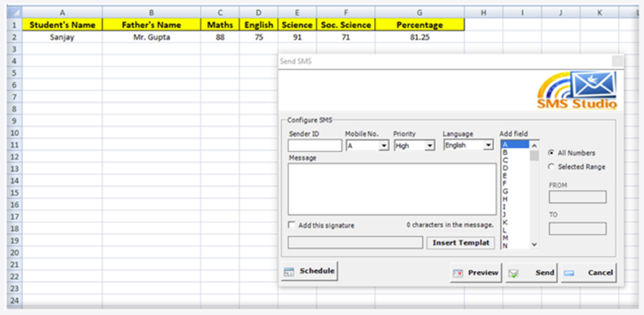Select field C in Add field list
This screenshot has height=315, width=644.
click(x=515, y=160)
